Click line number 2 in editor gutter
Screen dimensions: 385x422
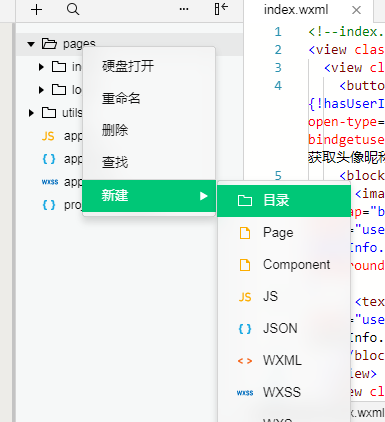click(278, 50)
